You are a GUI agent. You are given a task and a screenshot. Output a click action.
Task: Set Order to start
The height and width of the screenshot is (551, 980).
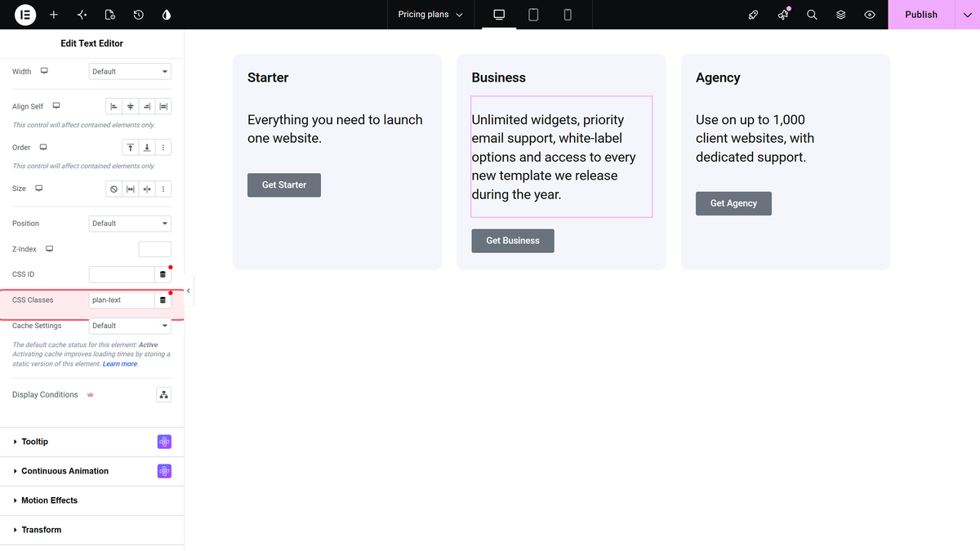tap(130, 148)
